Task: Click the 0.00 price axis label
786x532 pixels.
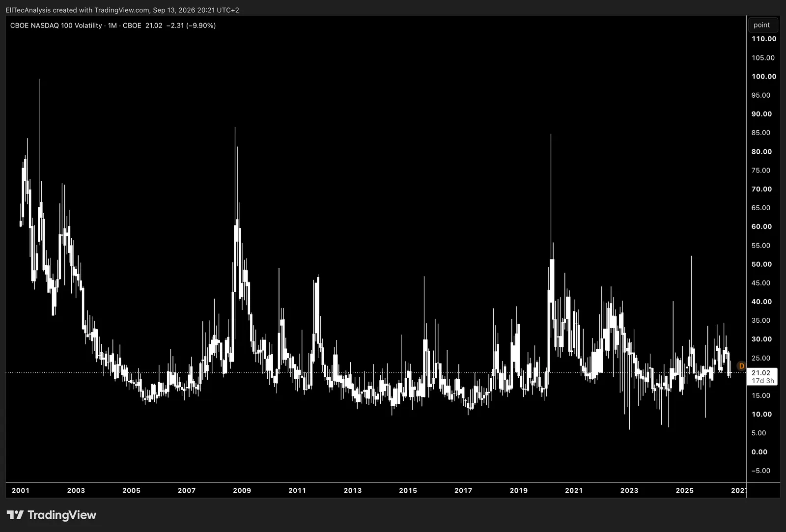Action: tap(759, 452)
